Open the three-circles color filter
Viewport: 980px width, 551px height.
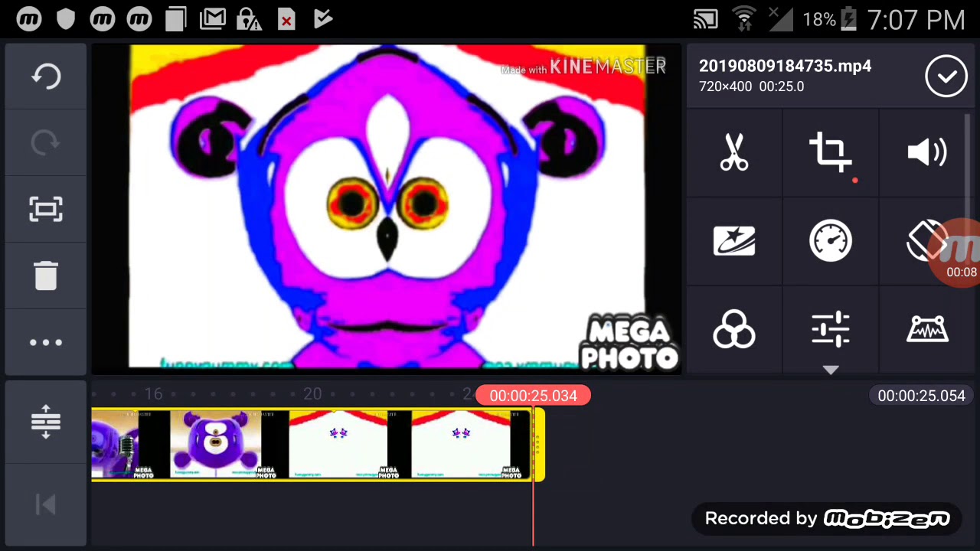pyautogui.click(x=734, y=330)
